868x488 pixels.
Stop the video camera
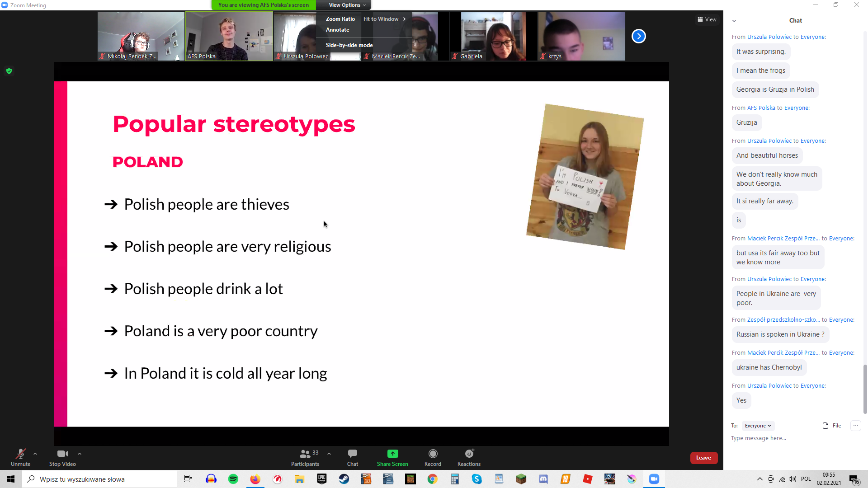coord(62,457)
